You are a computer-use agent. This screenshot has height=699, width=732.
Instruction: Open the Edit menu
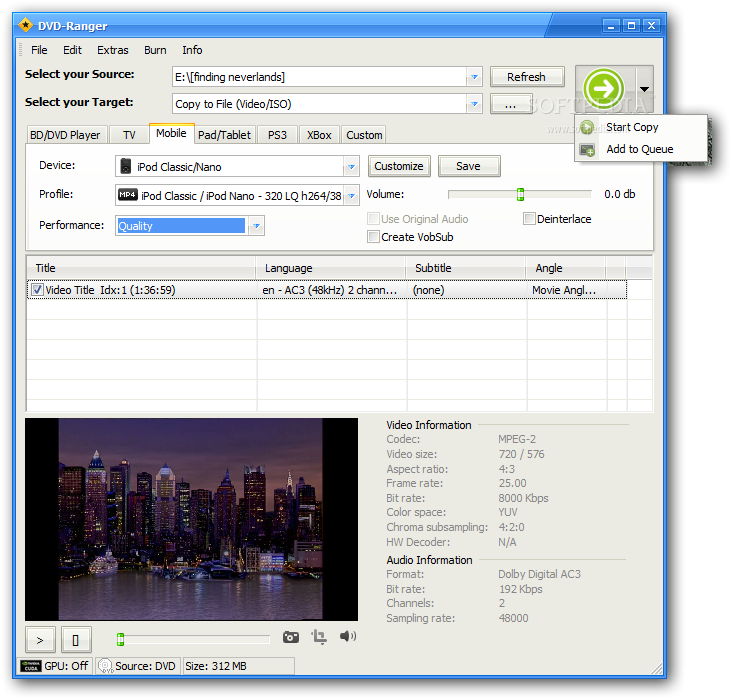[72, 50]
